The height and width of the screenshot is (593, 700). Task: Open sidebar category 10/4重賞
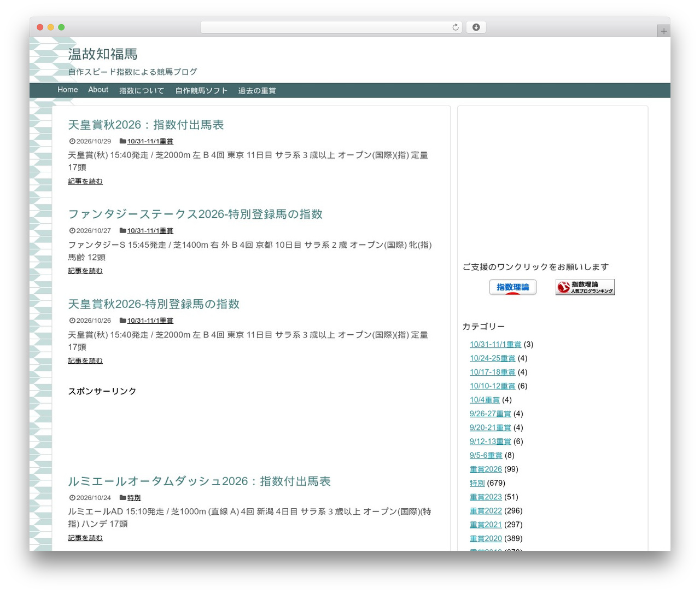pyautogui.click(x=485, y=400)
